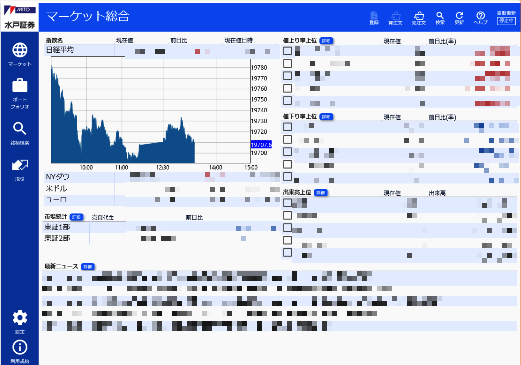The height and width of the screenshot is (365, 521).
Task: Click the 詳細 button beside 値上り率上位
Action: click(326, 41)
